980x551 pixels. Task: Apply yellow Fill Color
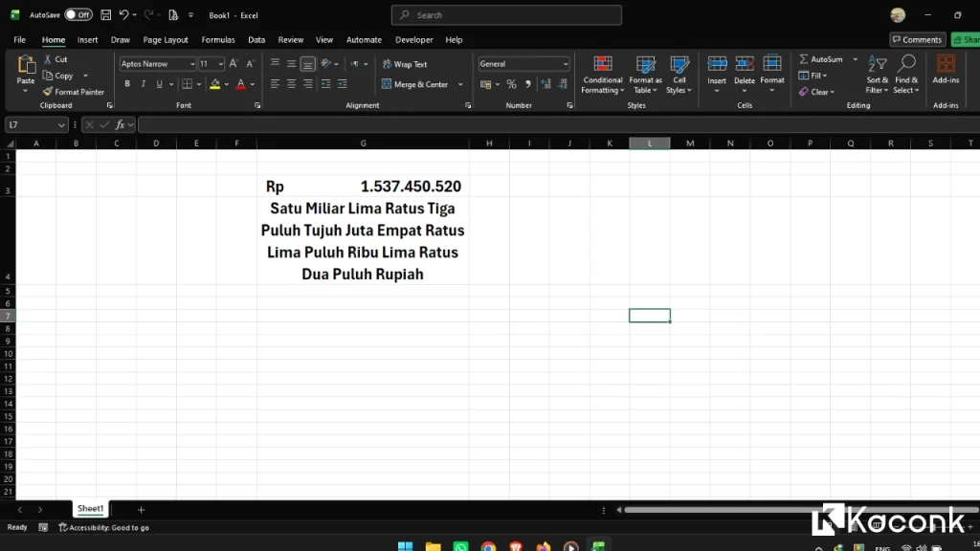pos(215,84)
